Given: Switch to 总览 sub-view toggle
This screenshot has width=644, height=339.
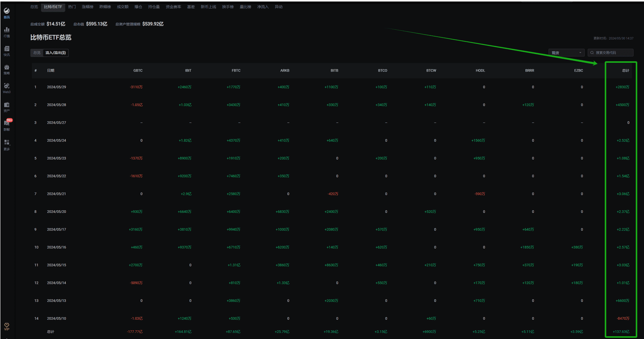Looking at the screenshot, I should coord(37,53).
